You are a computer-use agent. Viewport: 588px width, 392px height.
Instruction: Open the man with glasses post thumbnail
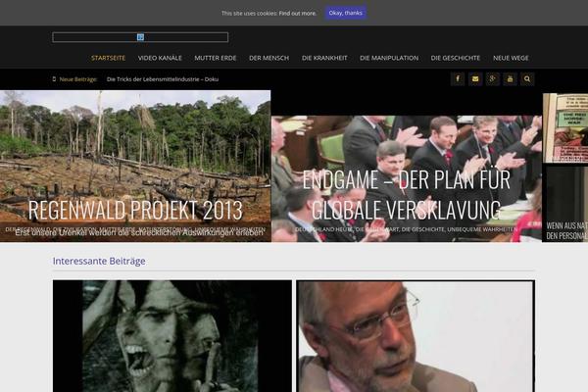click(416, 336)
